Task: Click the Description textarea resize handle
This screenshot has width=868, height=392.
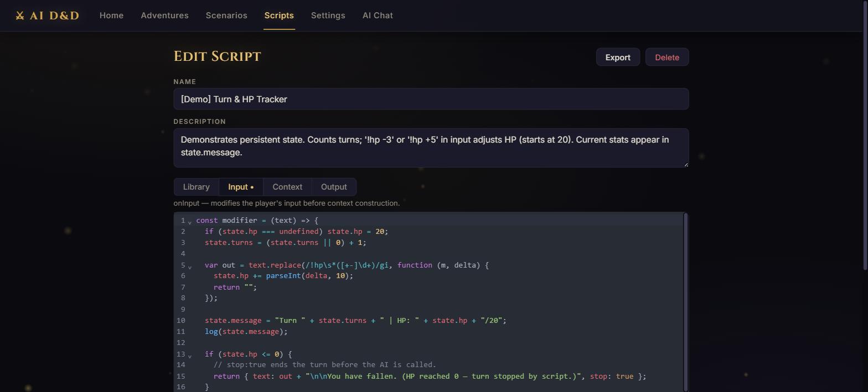Action: (x=686, y=164)
